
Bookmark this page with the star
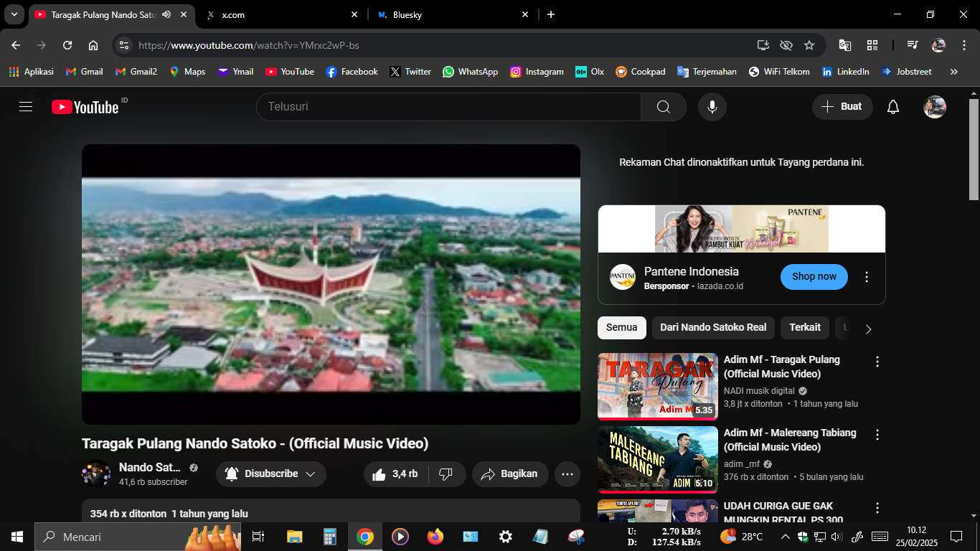click(x=809, y=45)
